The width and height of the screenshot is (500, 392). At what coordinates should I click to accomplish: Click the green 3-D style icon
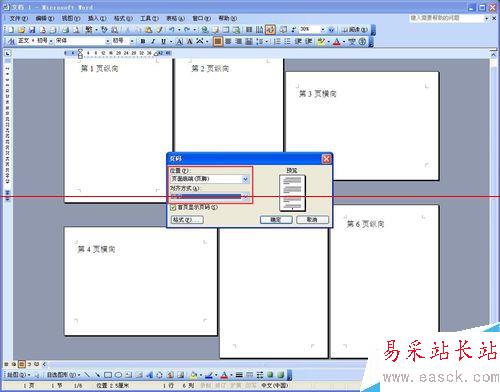click(x=281, y=375)
